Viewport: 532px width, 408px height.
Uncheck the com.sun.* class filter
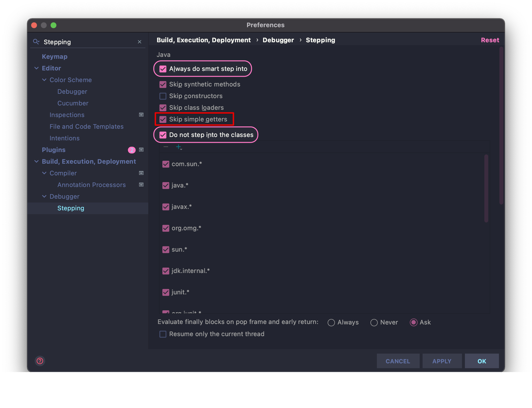tap(166, 164)
